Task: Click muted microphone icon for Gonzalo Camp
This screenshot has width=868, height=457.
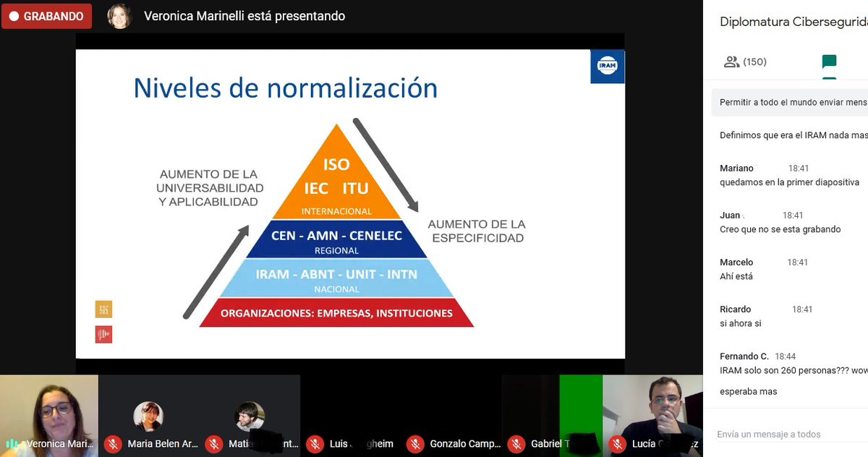Action: pyautogui.click(x=414, y=444)
